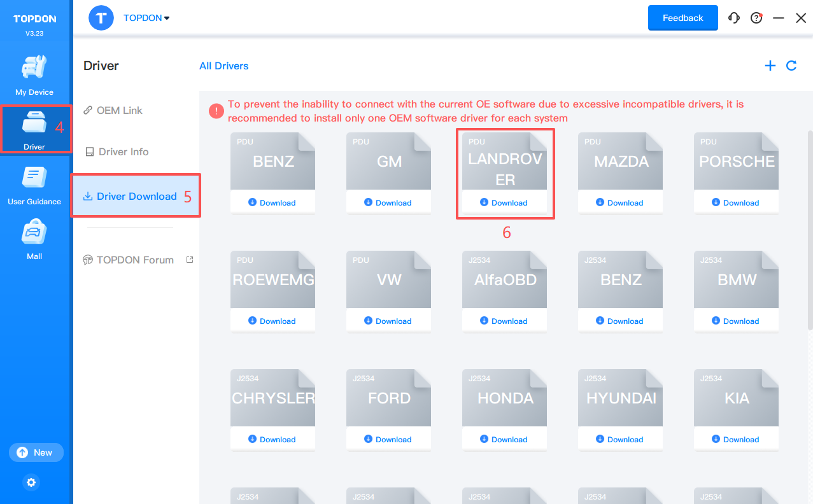Image resolution: width=813 pixels, height=504 pixels.
Task: Click the Feedback button
Action: pyautogui.click(x=682, y=18)
